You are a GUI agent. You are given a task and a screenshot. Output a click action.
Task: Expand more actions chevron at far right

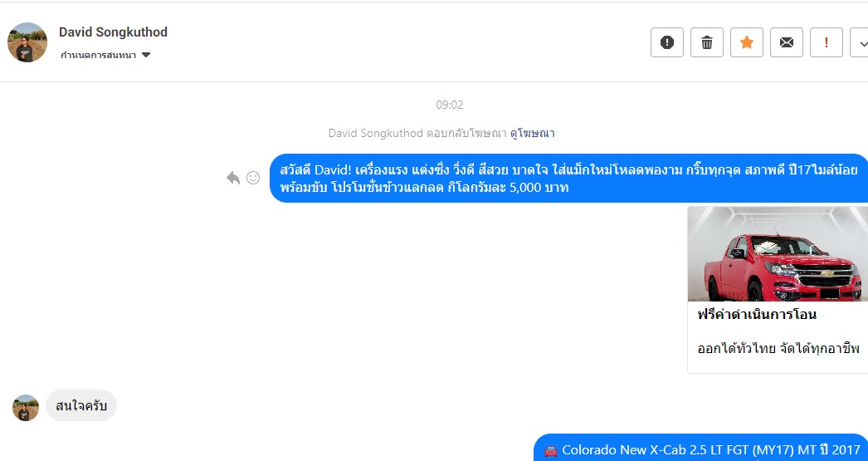[861, 42]
